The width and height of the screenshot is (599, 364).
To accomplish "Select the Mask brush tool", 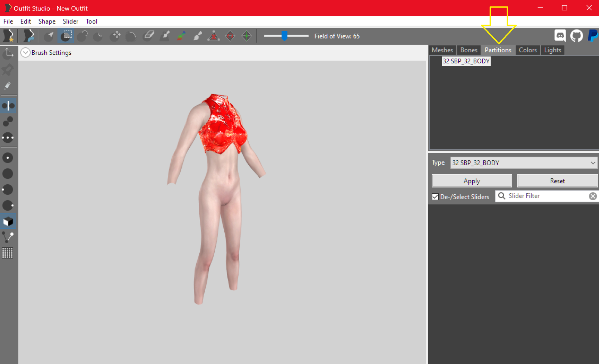I will point(66,36).
